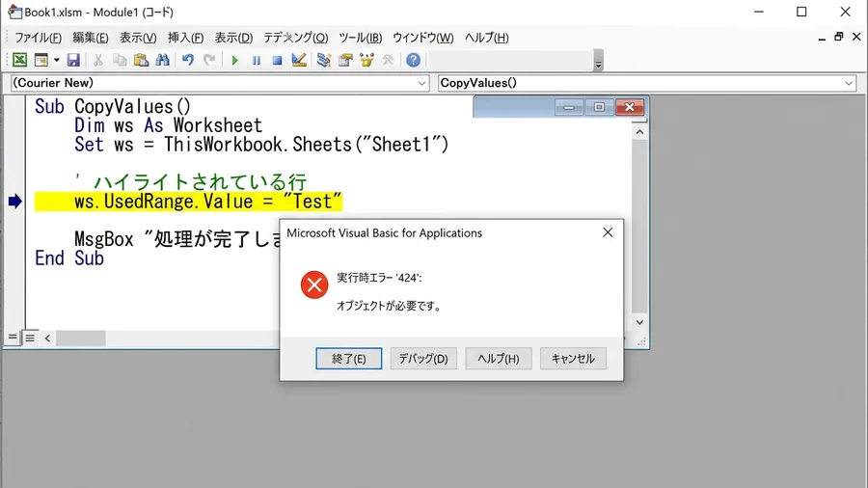Click the Undo arrow icon
868x488 pixels.
(188, 60)
